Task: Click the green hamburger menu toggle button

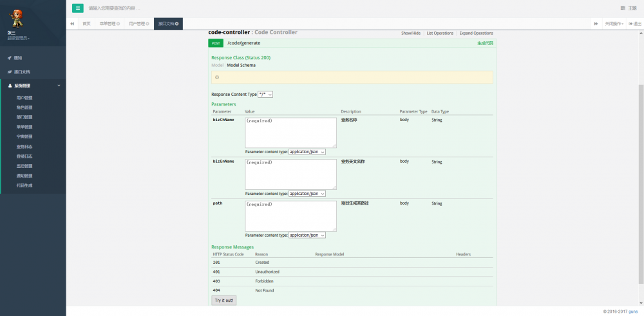Action: (77, 8)
